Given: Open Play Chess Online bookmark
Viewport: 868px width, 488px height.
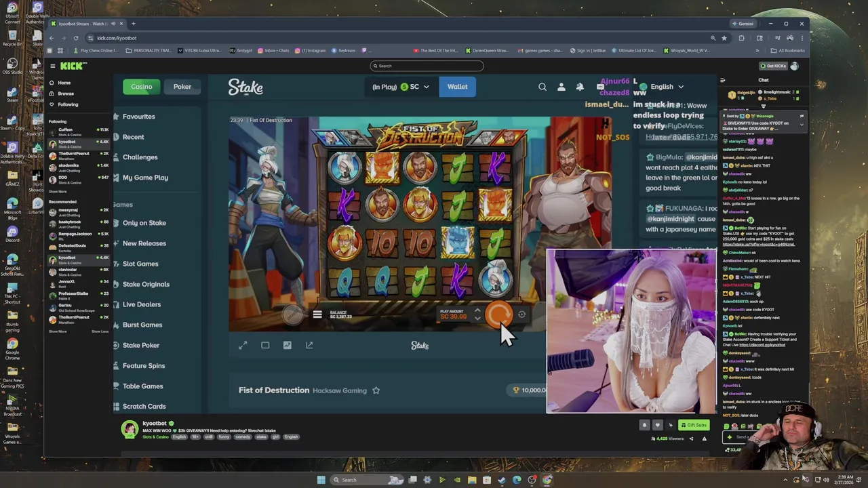Looking at the screenshot, I should pos(95,50).
